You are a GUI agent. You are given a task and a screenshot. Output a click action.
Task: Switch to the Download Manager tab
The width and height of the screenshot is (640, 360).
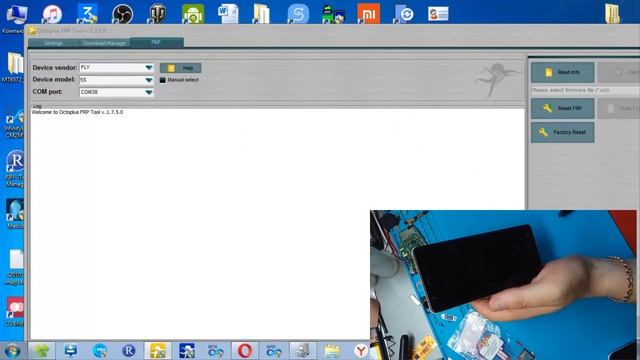pos(104,43)
